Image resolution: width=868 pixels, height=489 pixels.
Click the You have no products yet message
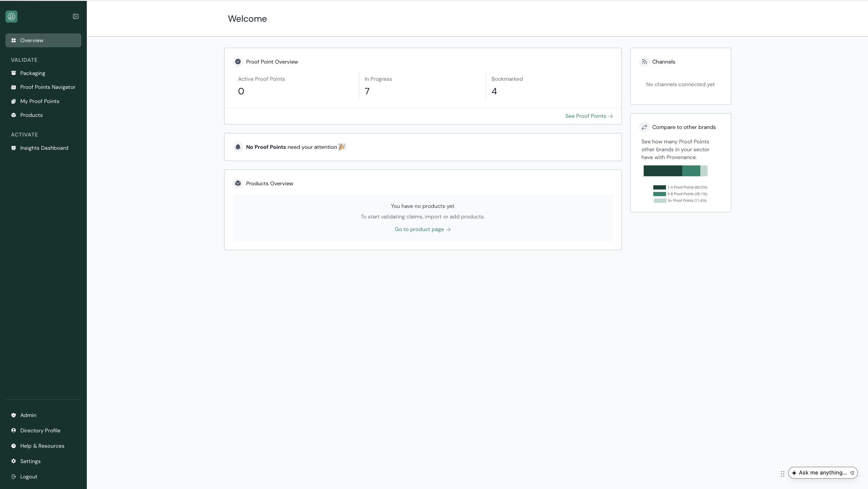[423, 206]
